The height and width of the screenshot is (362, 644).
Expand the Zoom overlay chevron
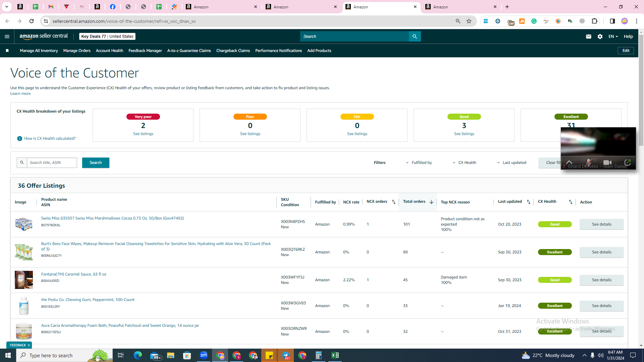pos(569,163)
